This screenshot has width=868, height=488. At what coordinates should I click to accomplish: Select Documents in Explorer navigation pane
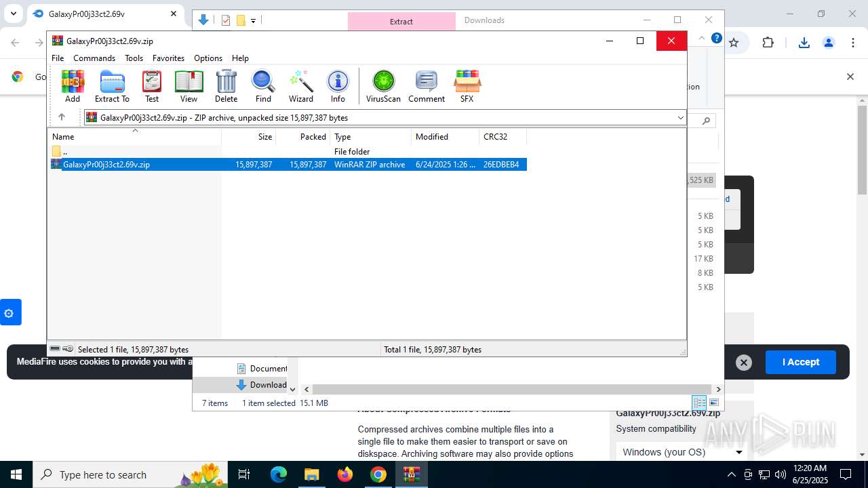click(262, 369)
